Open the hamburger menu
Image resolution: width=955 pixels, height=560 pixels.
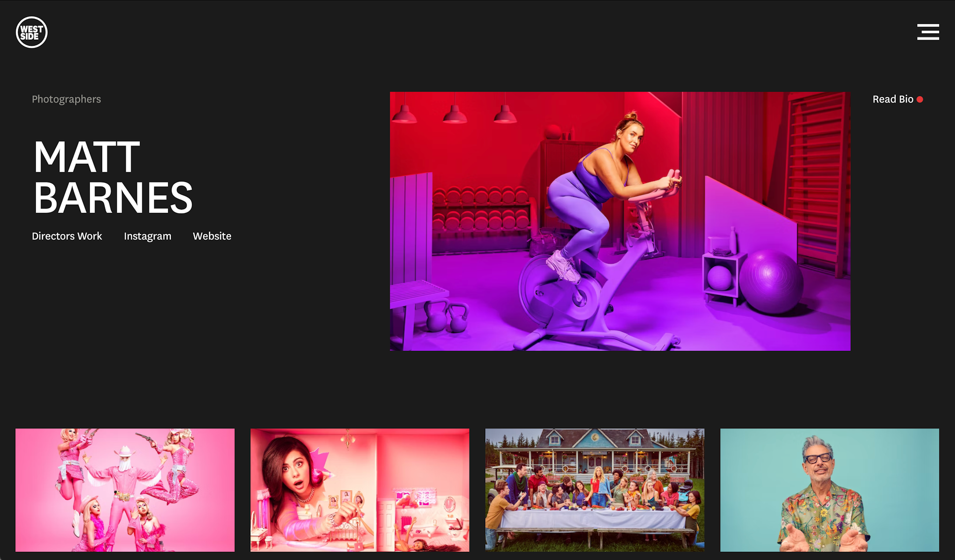pyautogui.click(x=928, y=32)
